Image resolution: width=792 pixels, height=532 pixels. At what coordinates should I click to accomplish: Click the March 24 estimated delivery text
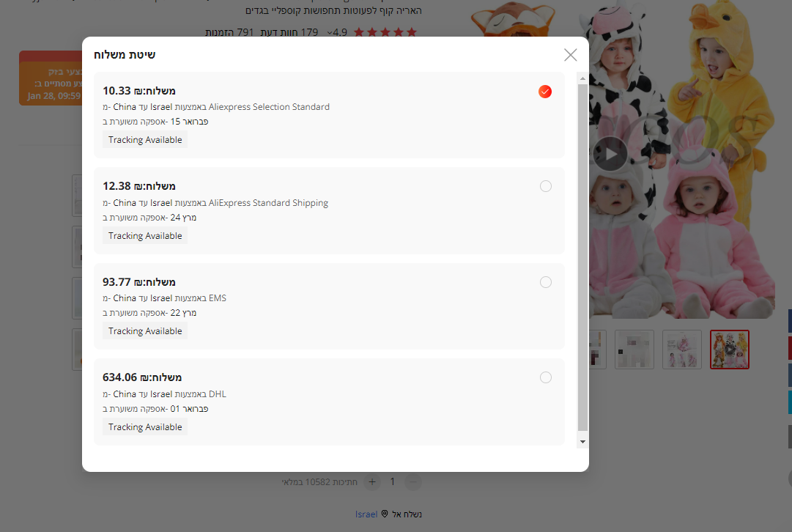(149, 218)
